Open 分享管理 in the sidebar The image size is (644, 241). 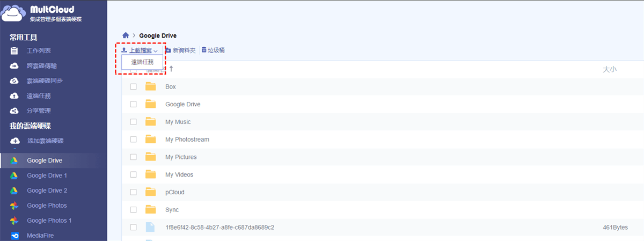tap(39, 111)
